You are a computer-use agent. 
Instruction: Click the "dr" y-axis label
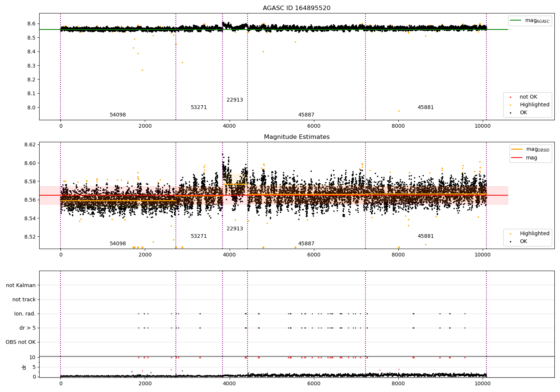coord(24,367)
